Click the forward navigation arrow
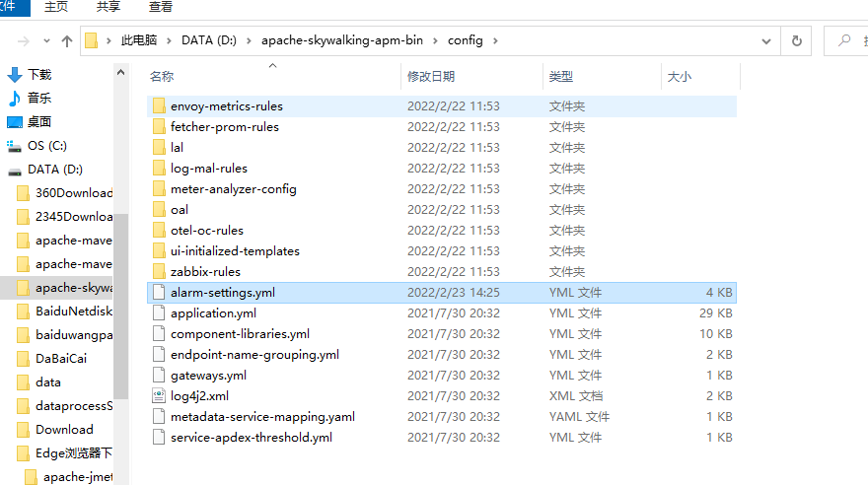The height and width of the screenshot is (485, 868). [24, 41]
